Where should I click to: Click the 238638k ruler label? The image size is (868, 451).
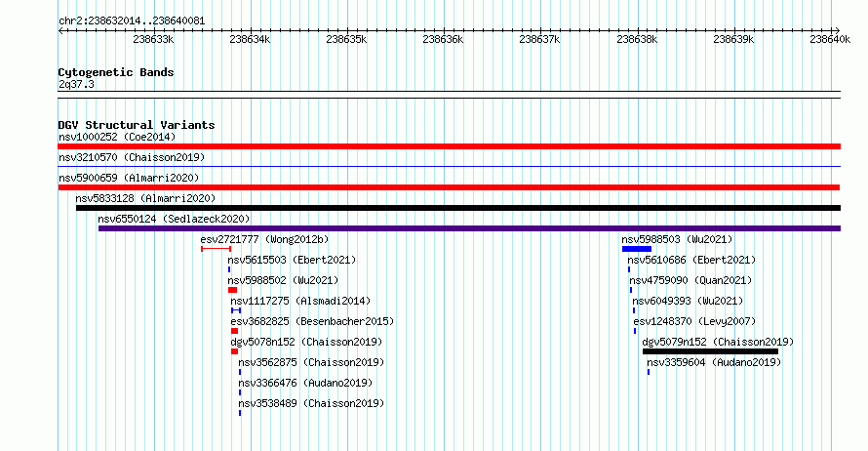click(x=637, y=39)
